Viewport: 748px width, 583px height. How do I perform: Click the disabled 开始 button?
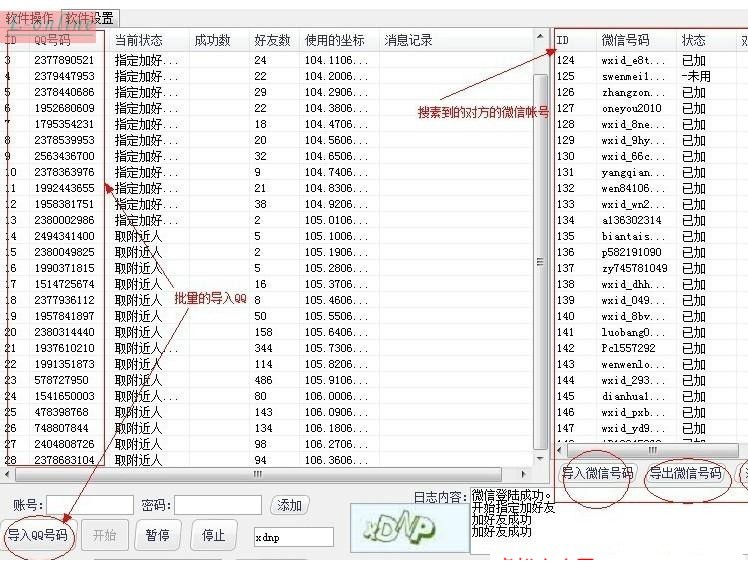pos(104,535)
